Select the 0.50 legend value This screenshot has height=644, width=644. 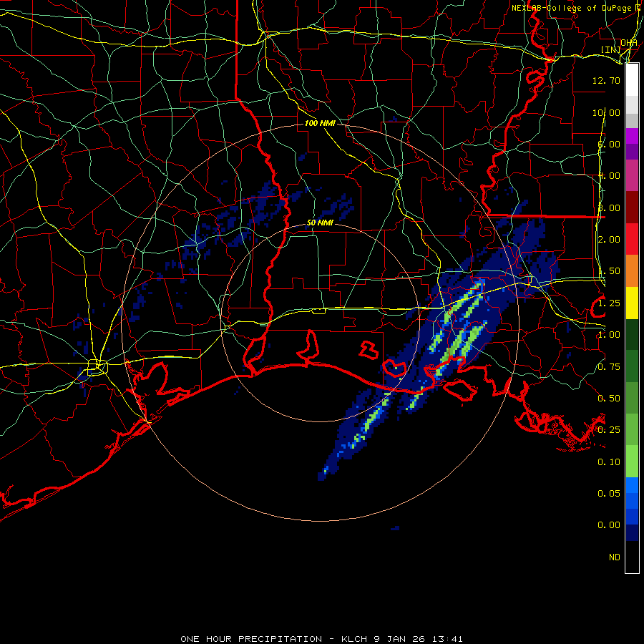pyautogui.click(x=609, y=399)
